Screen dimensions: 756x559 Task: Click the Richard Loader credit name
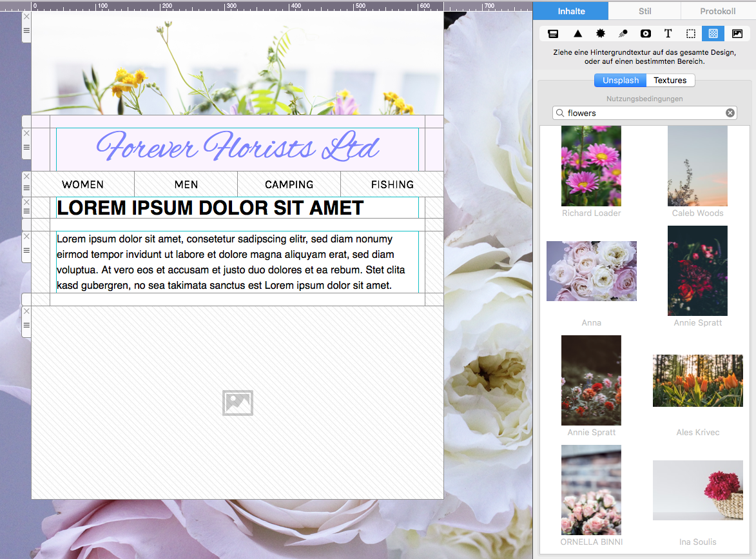591,213
